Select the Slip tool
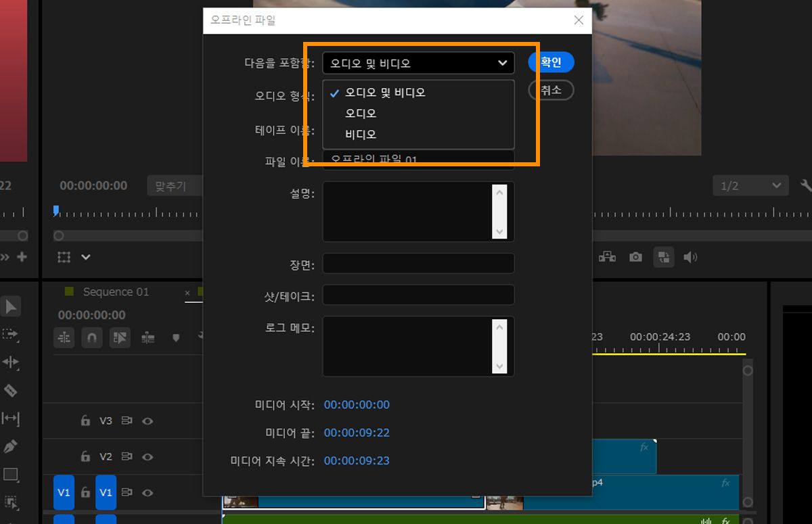This screenshot has width=812, height=524. (x=11, y=419)
